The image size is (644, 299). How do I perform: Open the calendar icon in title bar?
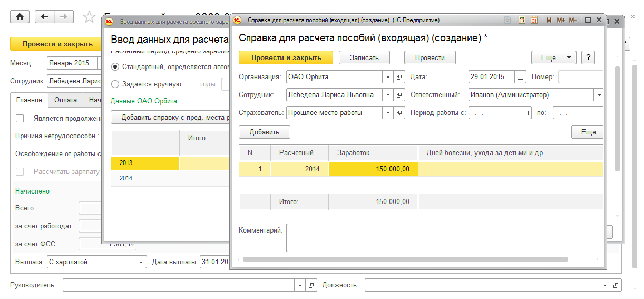click(x=534, y=20)
